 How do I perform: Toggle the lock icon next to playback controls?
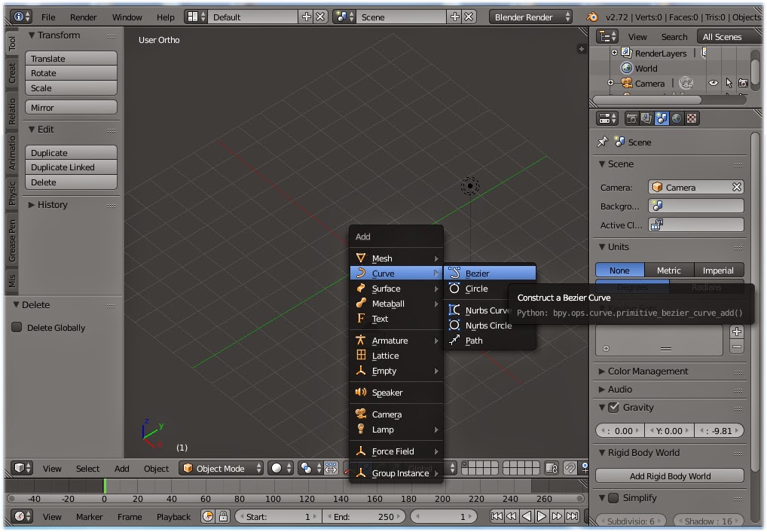[223, 517]
